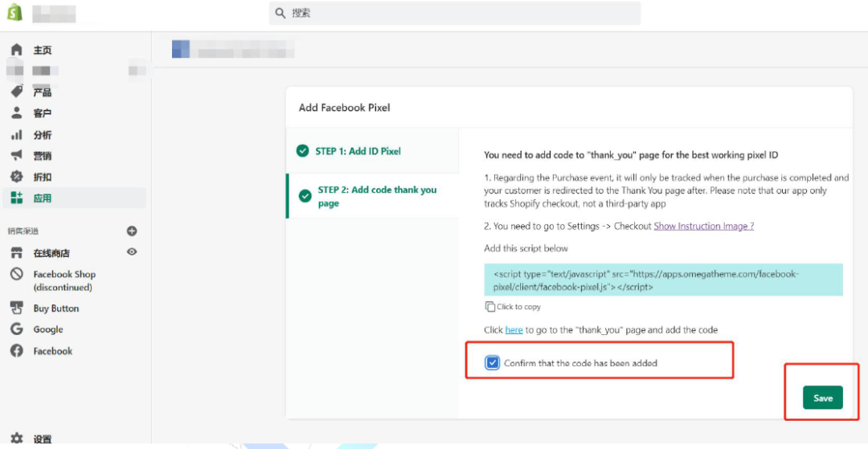Screen dimensions: 868x449
Task: Open the 营销 marketing megaphone icon
Action: pos(16,156)
